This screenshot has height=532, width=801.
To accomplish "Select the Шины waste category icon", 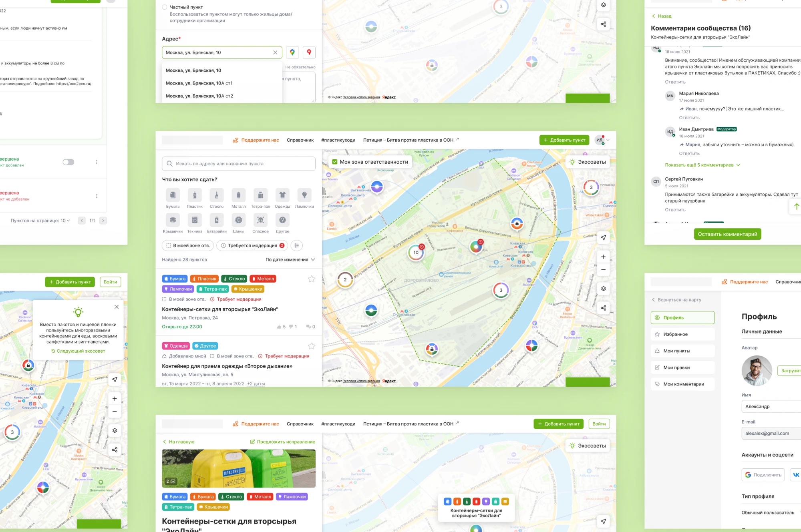I will [x=239, y=220].
